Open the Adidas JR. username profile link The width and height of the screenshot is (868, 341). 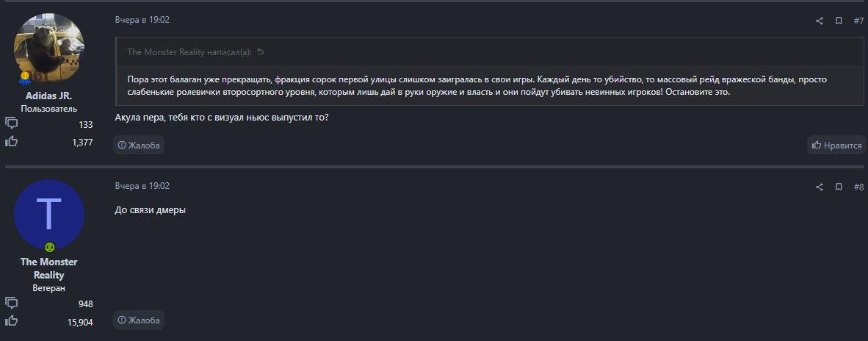49,96
